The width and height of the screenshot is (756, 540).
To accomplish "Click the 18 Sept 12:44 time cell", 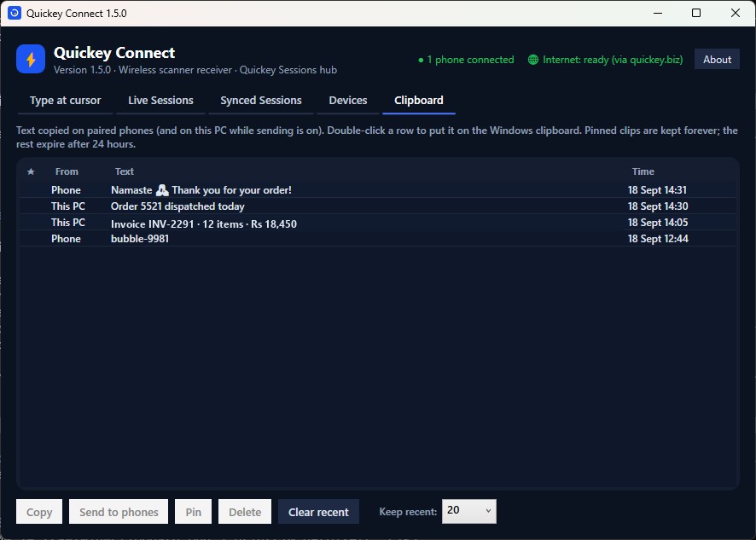I will pyautogui.click(x=658, y=239).
